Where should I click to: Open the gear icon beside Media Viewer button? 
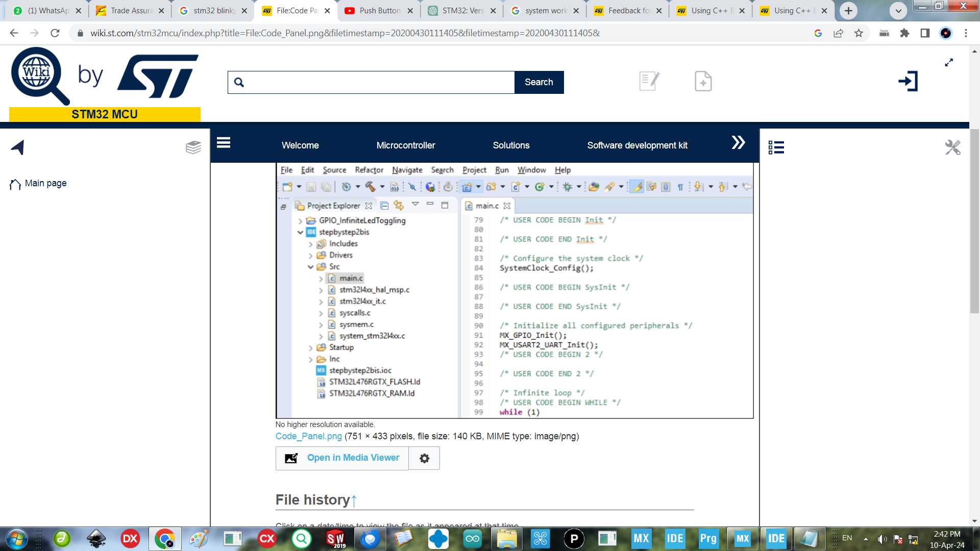click(424, 458)
